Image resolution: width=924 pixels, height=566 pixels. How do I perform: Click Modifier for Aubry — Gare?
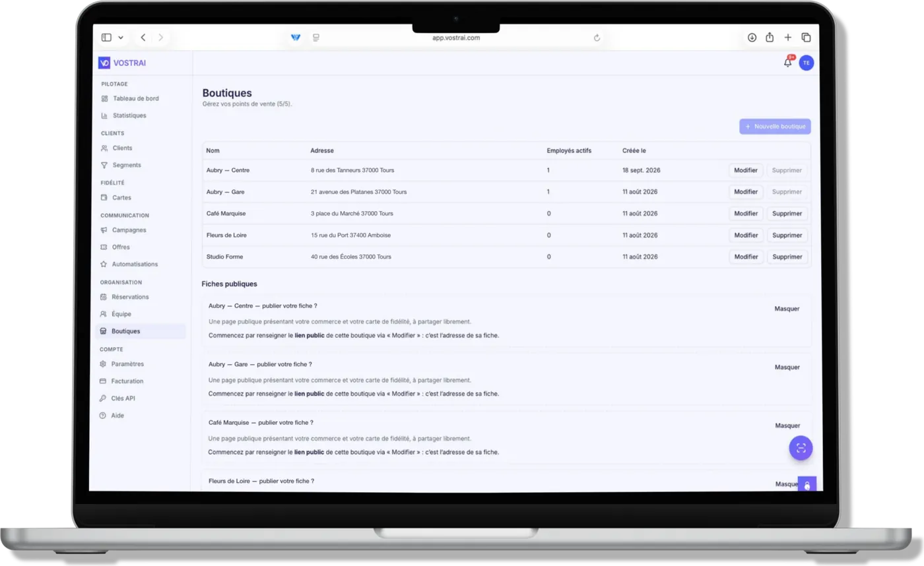(746, 192)
